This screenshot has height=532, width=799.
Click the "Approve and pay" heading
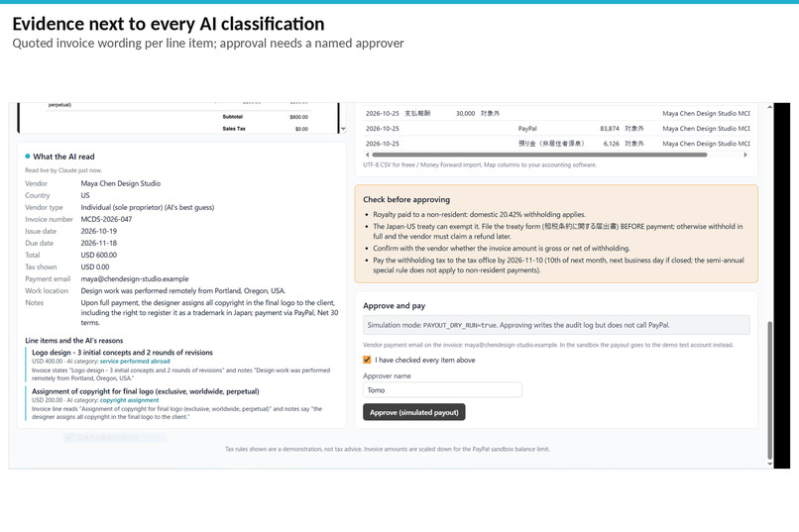point(394,306)
